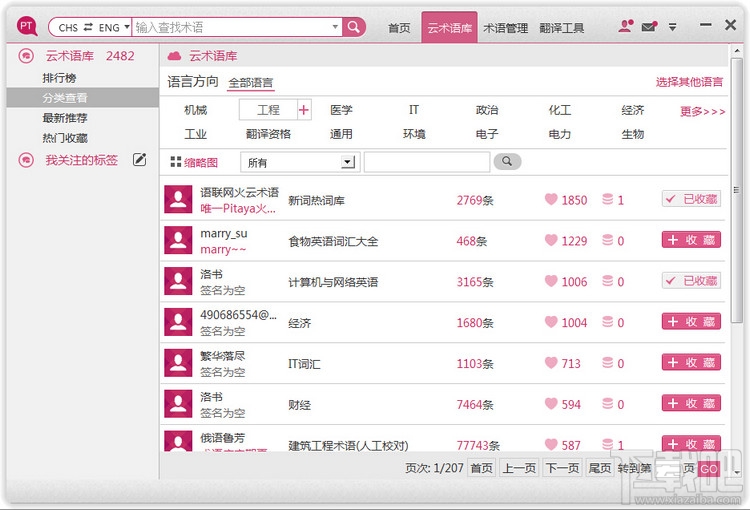
Task: Go to the 首页 tab
Action: point(399,28)
